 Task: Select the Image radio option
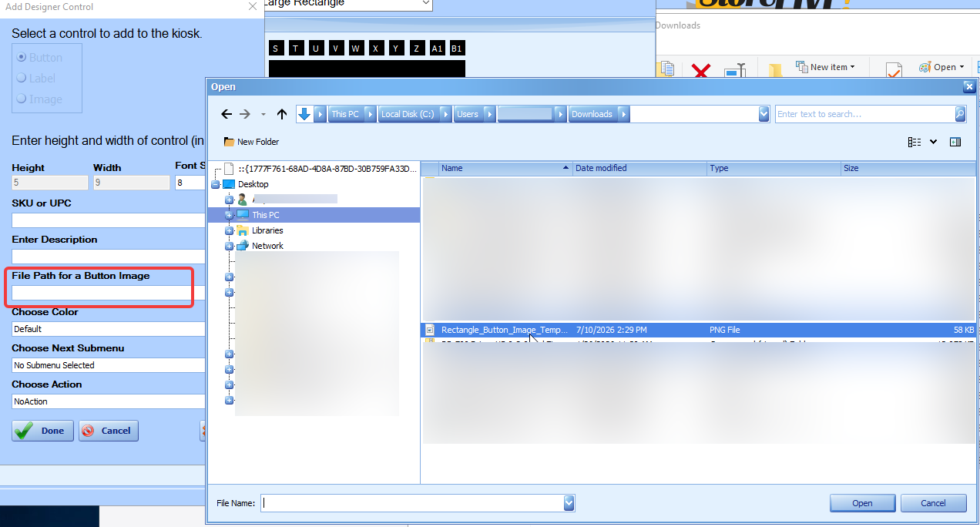click(22, 99)
